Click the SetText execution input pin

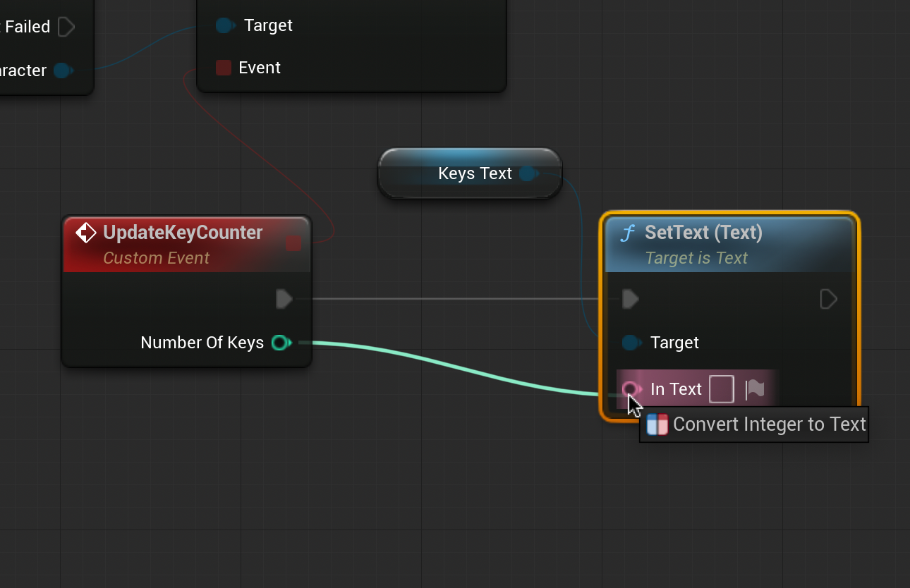coord(631,299)
